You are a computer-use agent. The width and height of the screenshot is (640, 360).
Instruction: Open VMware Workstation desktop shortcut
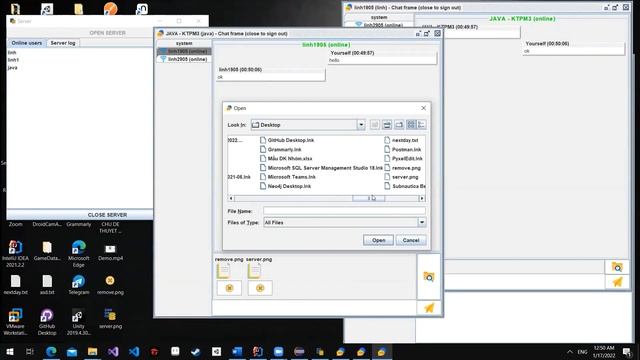coord(15,322)
